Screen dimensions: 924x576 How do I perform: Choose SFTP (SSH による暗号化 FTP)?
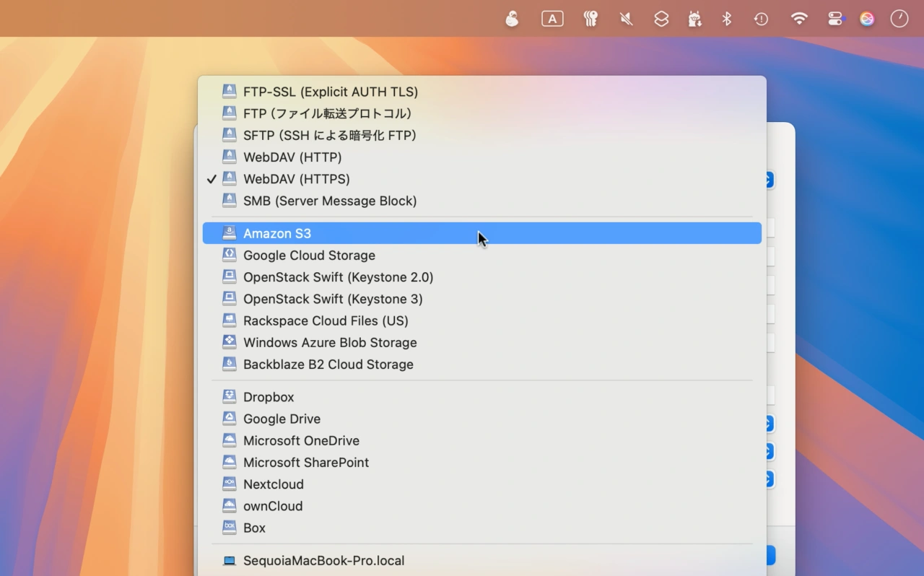pyautogui.click(x=329, y=135)
